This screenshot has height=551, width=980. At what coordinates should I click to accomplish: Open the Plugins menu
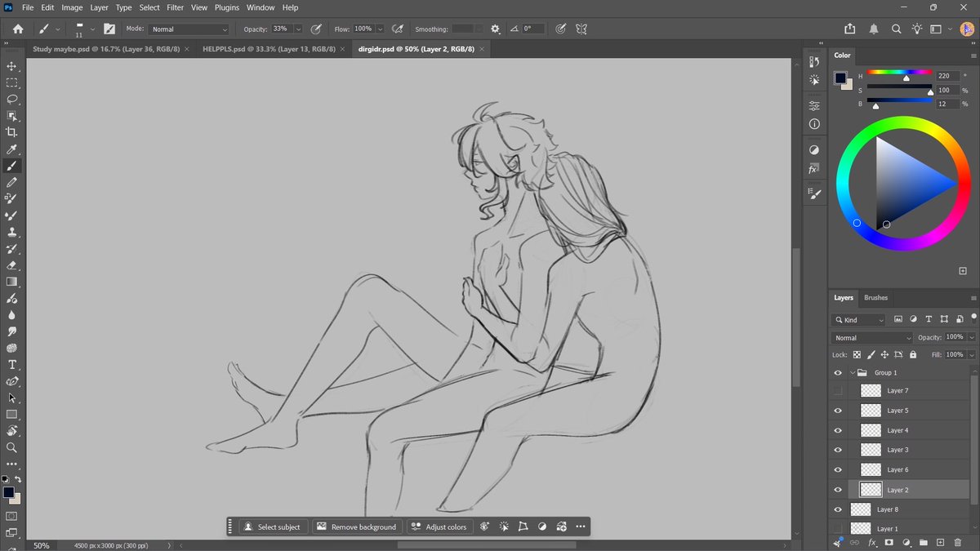pos(227,7)
